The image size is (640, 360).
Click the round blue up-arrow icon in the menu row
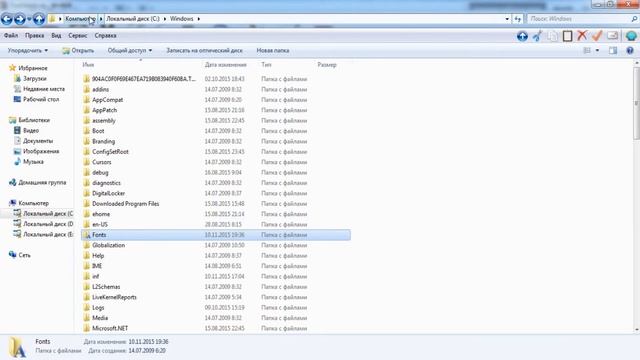click(x=522, y=36)
